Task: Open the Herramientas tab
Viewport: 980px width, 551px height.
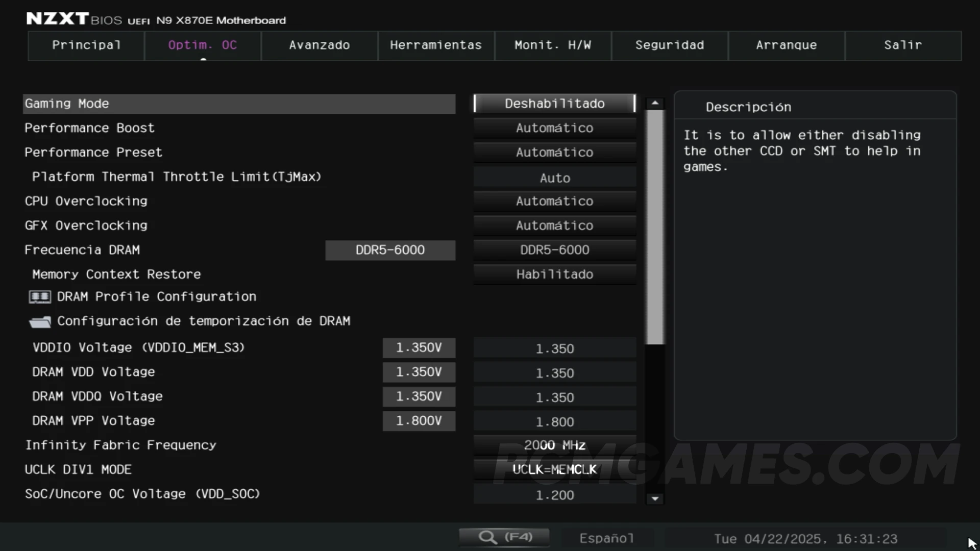Action: (x=436, y=45)
